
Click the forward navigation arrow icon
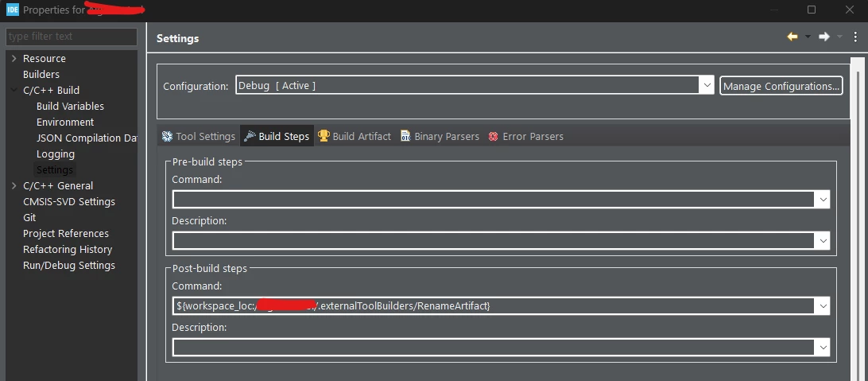824,37
